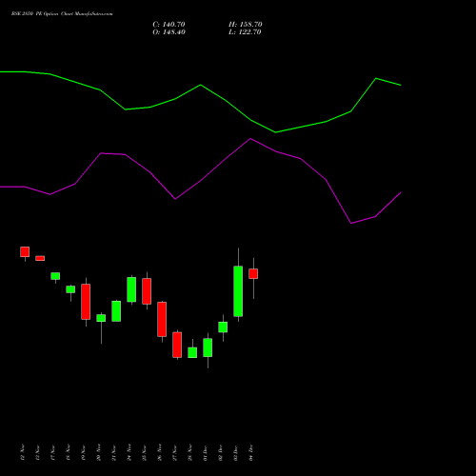Click the low value L: 122.70
Screen dimensions: 476x476
click(x=245, y=32)
